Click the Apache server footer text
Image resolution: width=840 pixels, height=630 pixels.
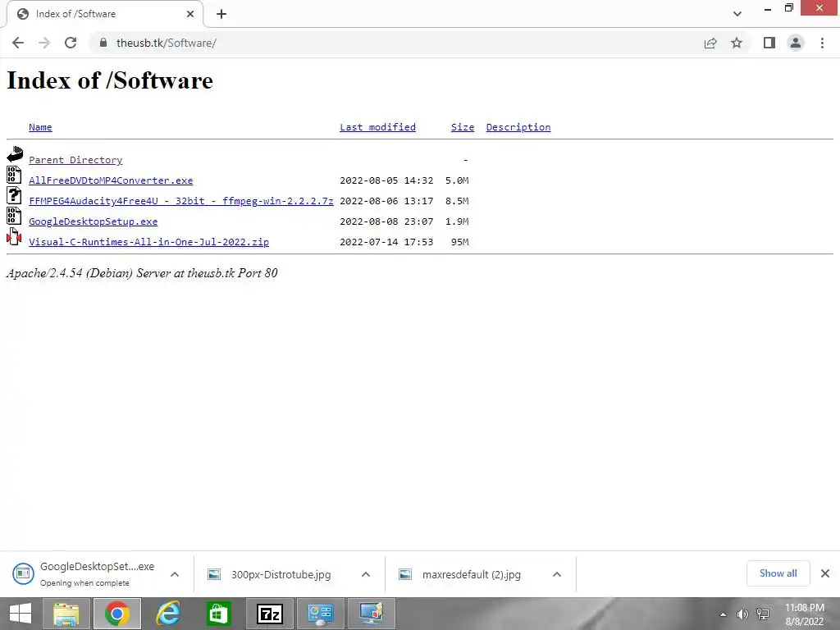click(142, 272)
